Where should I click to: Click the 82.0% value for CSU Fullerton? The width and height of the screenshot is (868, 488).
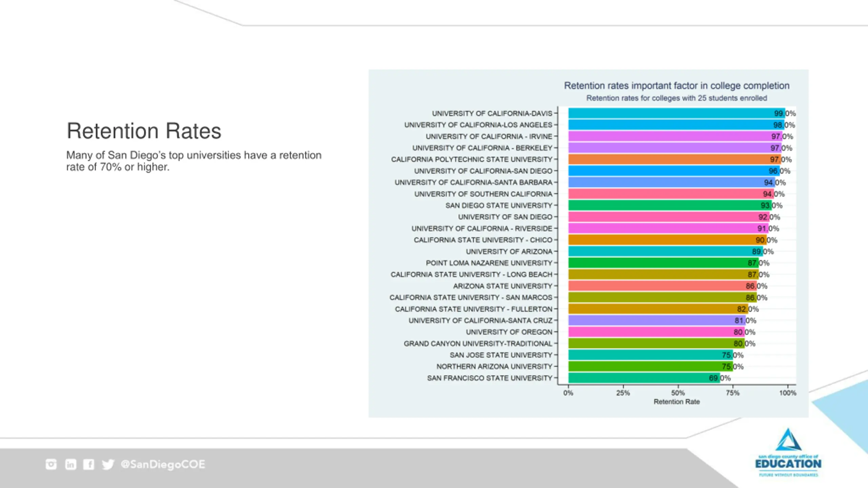pyautogui.click(x=748, y=309)
